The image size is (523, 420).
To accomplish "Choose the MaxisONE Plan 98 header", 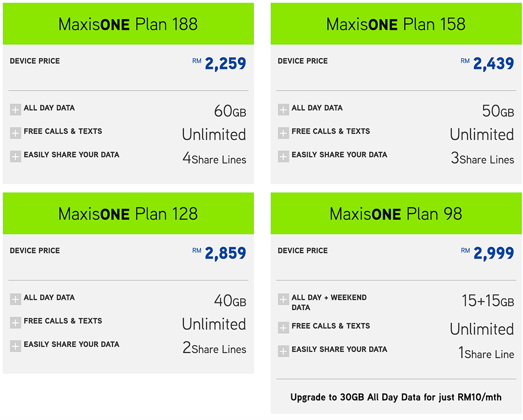I will coord(396,214).
